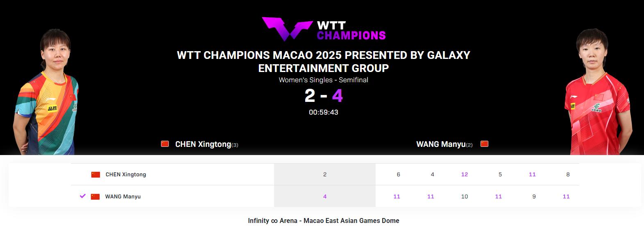644x234 pixels.
Task: Click China flag beside CHEN Xingtong header name
Action: (x=165, y=144)
